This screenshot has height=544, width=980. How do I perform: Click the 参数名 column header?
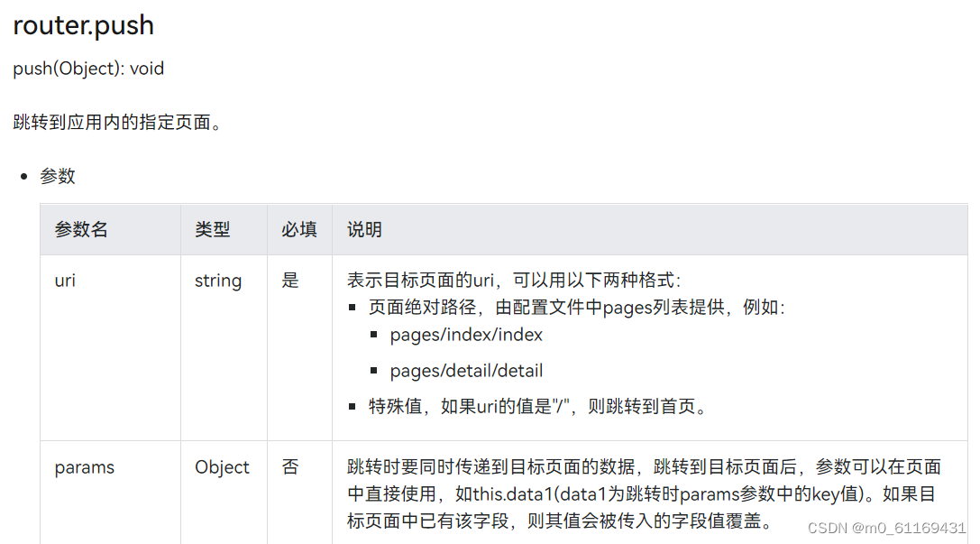click(81, 229)
